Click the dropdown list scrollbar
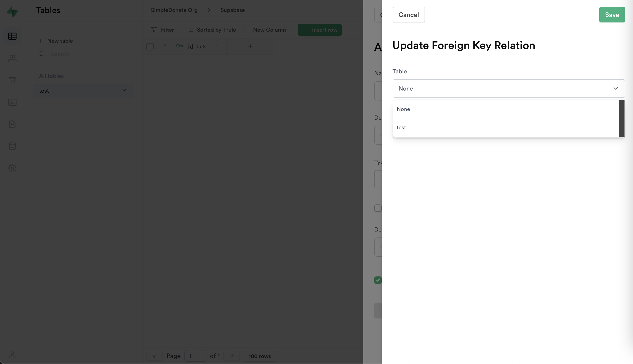The width and height of the screenshot is (633, 364). click(x=622, y=118)
